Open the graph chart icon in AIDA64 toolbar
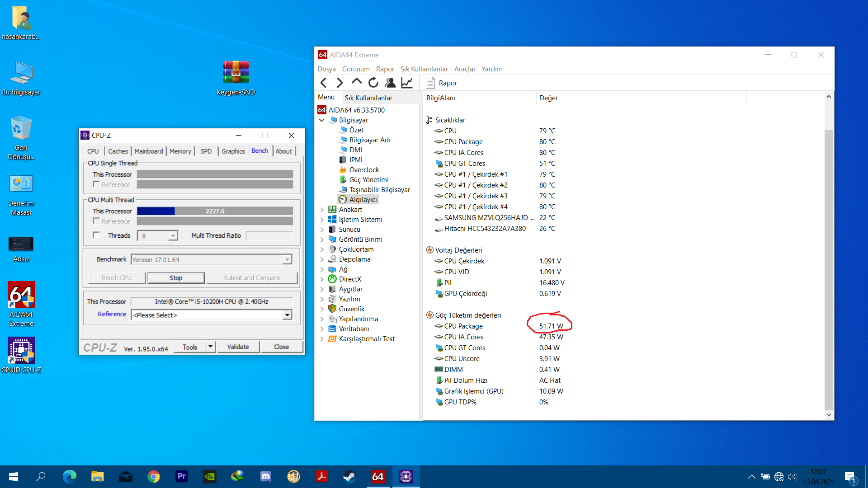The height and width of the screenshot is (488, 868). [407, 83]
